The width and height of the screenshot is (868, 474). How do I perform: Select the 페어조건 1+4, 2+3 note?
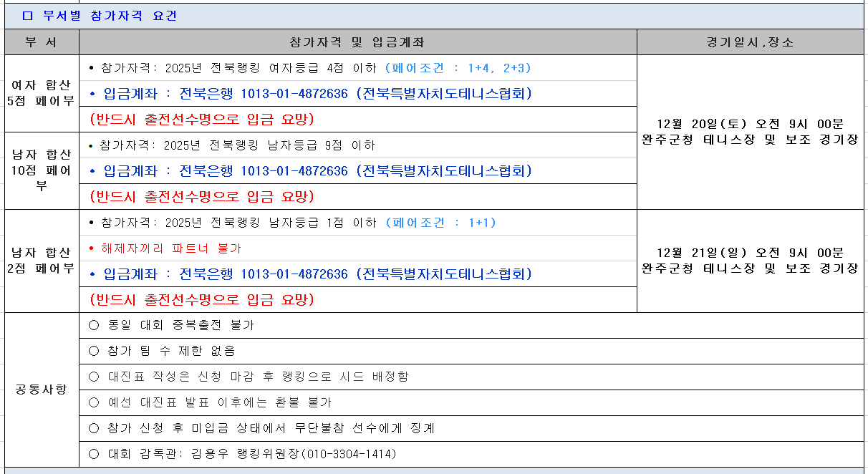[458, 68]
